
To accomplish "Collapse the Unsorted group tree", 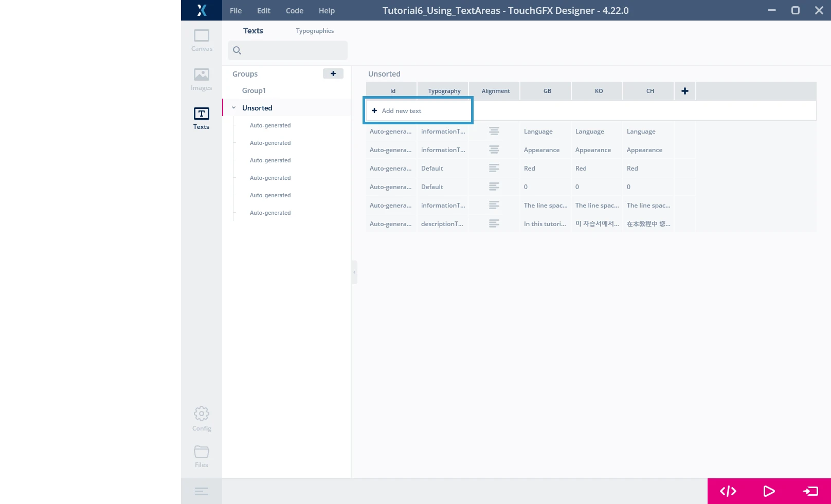I will pos(234,108).
